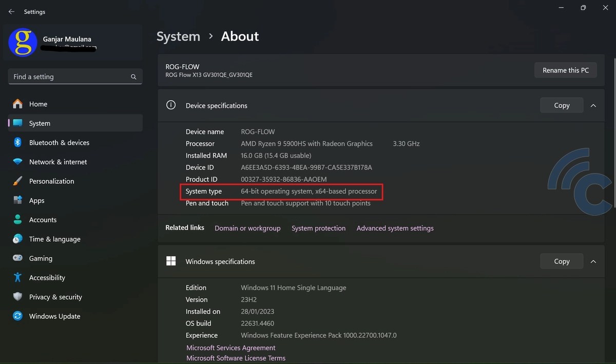The width and height of the screenshot is (616, 364).
Task: Open Bluetooth & devices settings icon
Action: tap(18, 143)
